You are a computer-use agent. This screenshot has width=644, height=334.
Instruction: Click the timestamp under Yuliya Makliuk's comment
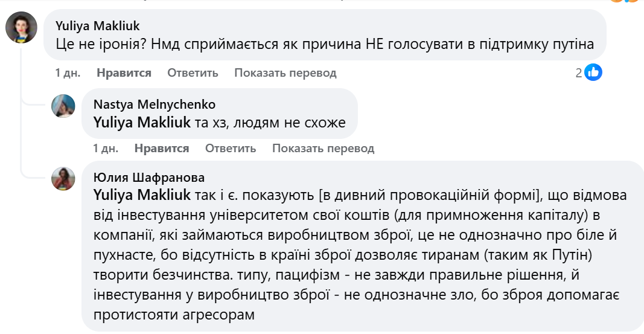point(68,73)
